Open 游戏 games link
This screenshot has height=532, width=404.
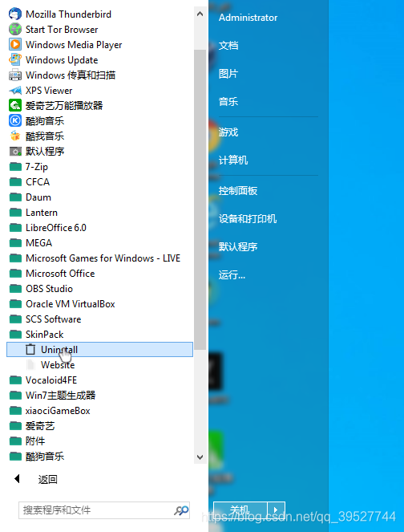point(228,132)
